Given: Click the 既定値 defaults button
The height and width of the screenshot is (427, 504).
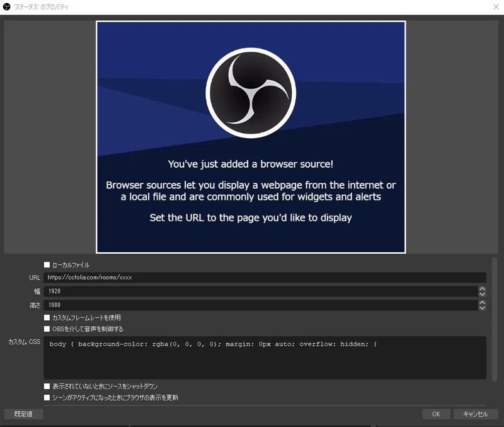Looking at the screenshot, I should (x=23, y=414).
